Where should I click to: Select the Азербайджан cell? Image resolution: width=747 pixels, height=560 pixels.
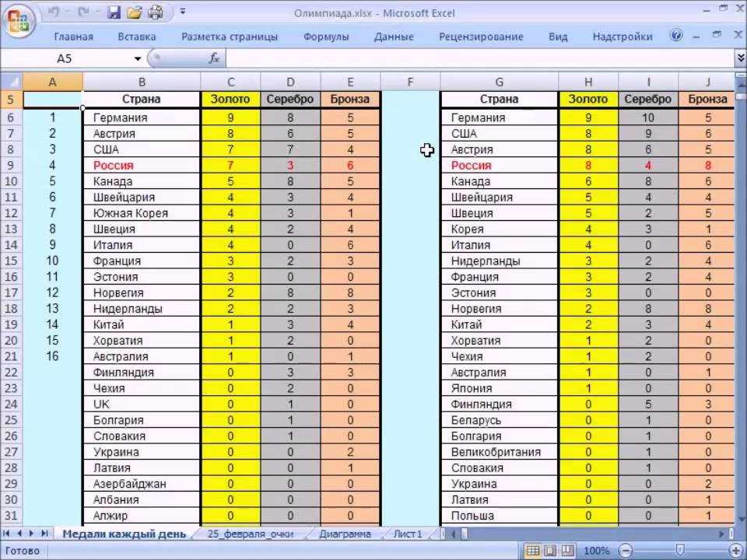pyautogui.click(x=142, y=484)
